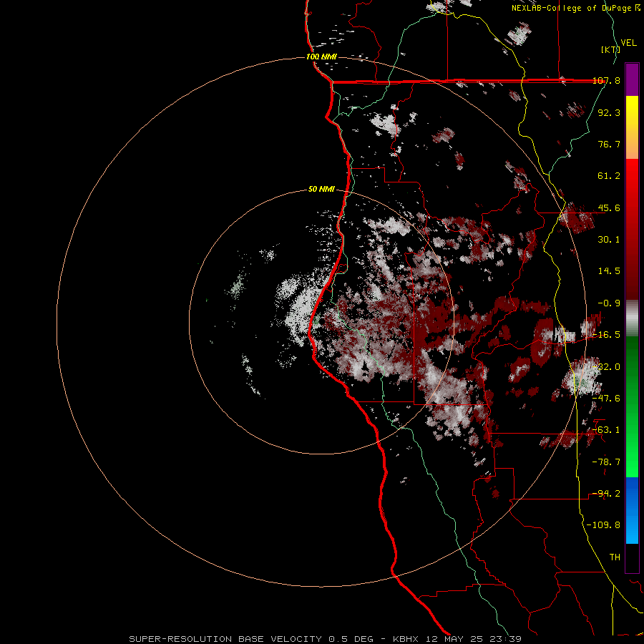
Task: Click the "KBHX" station ID in the caption
Action: [406, 639]
